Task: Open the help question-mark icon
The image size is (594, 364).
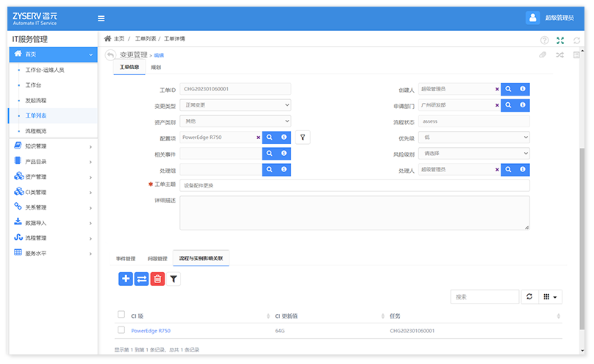Action: [544, 40]
